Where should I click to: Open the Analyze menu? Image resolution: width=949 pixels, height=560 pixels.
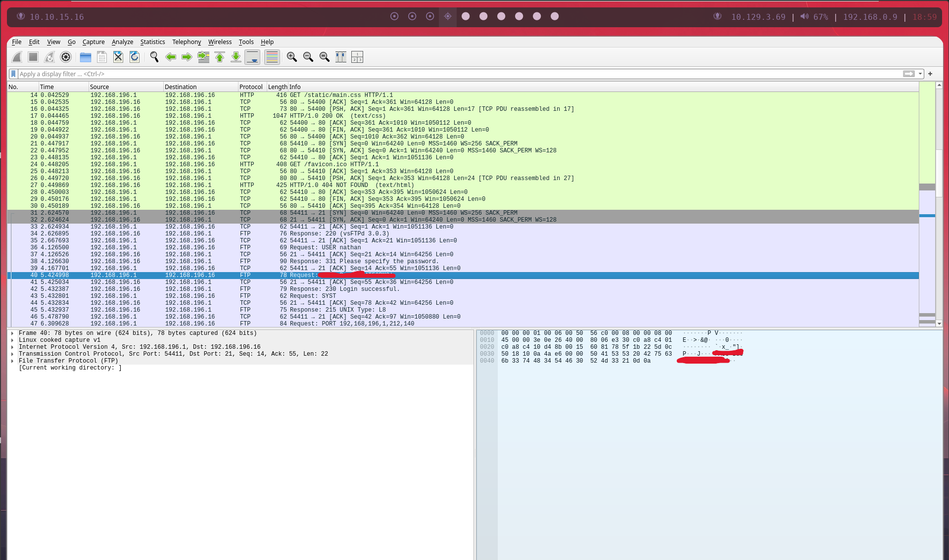(122, 42)
